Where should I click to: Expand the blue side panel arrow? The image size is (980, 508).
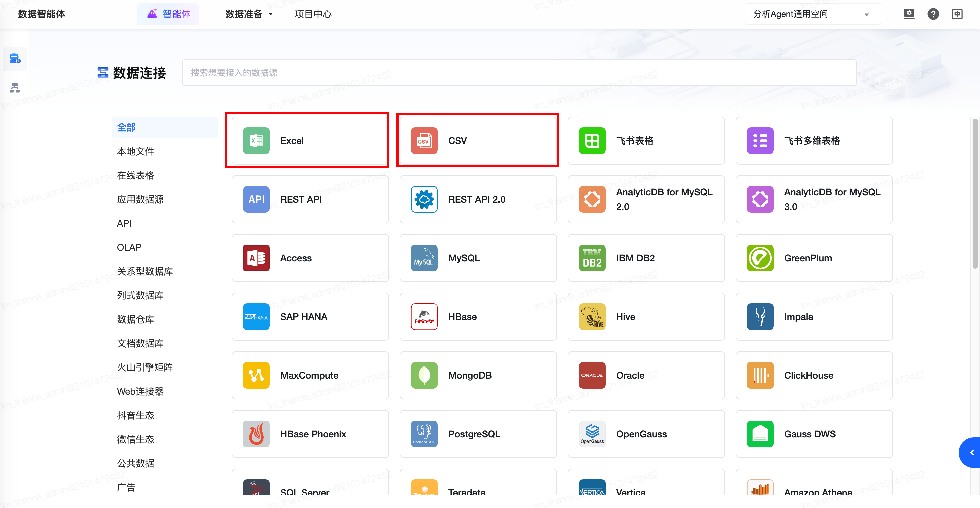point(970,453)
